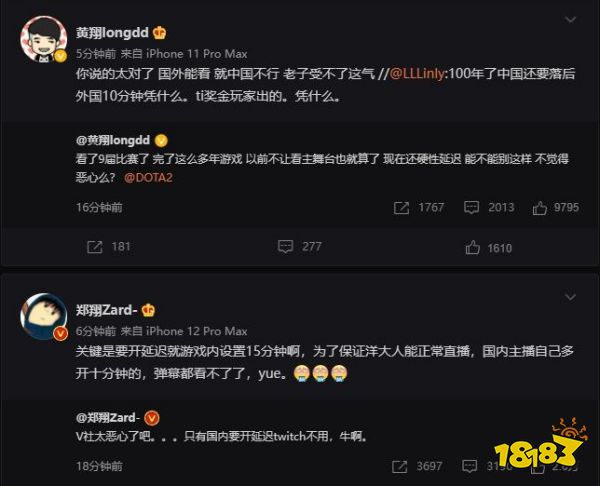Open comments on the quoted post showing 2013
This screenshot has width=600, height=486.
(x=471, y=207)
